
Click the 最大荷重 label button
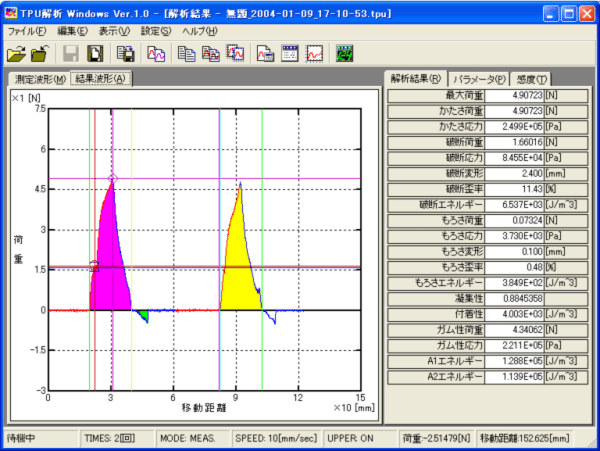coord(435,95)
